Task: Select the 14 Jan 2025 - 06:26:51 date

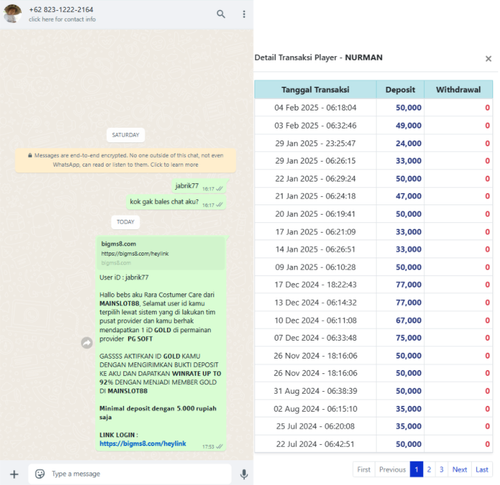Action: [x=315, y=249]
